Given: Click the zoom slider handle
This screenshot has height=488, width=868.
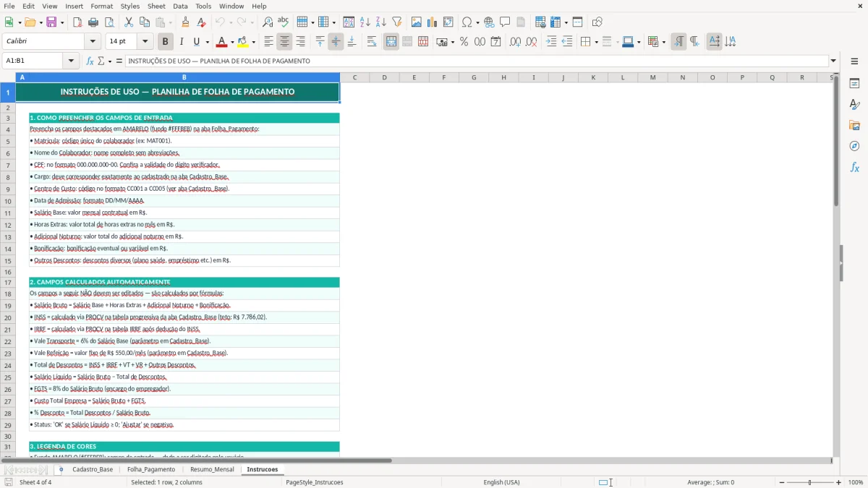Looking at the screenshot, I should click(x=809, y=482).
